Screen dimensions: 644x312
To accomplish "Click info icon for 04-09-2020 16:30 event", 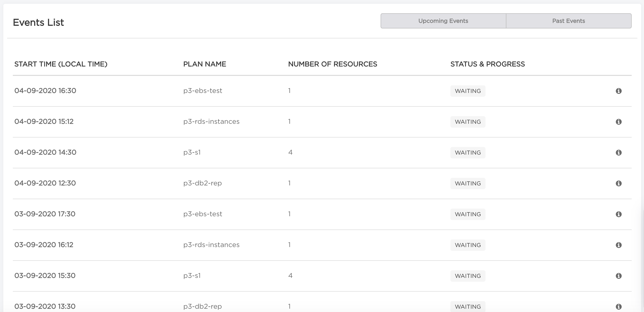I will coord(619,91).
